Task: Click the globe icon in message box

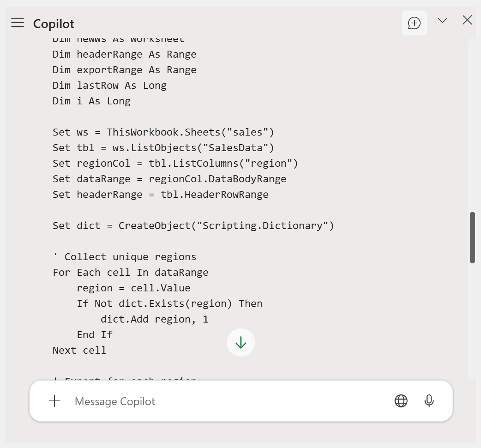Action: (x=401, y=401)
